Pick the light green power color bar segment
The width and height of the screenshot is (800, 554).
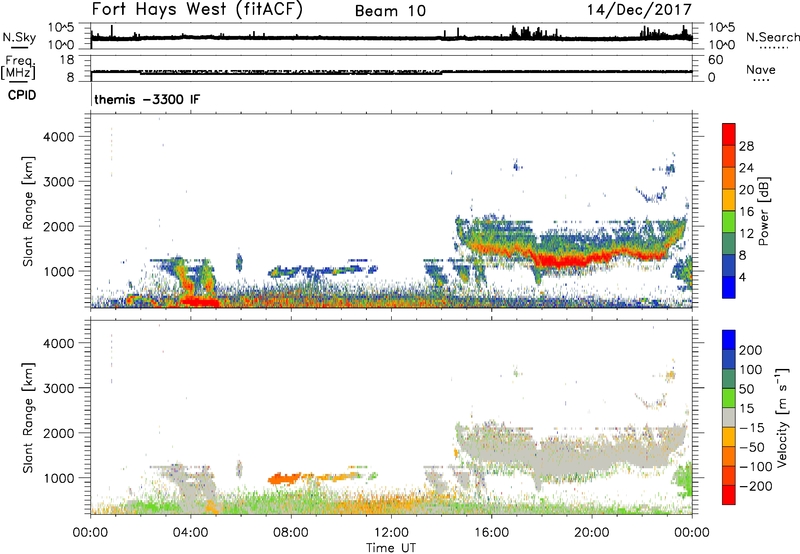[729, 222]
